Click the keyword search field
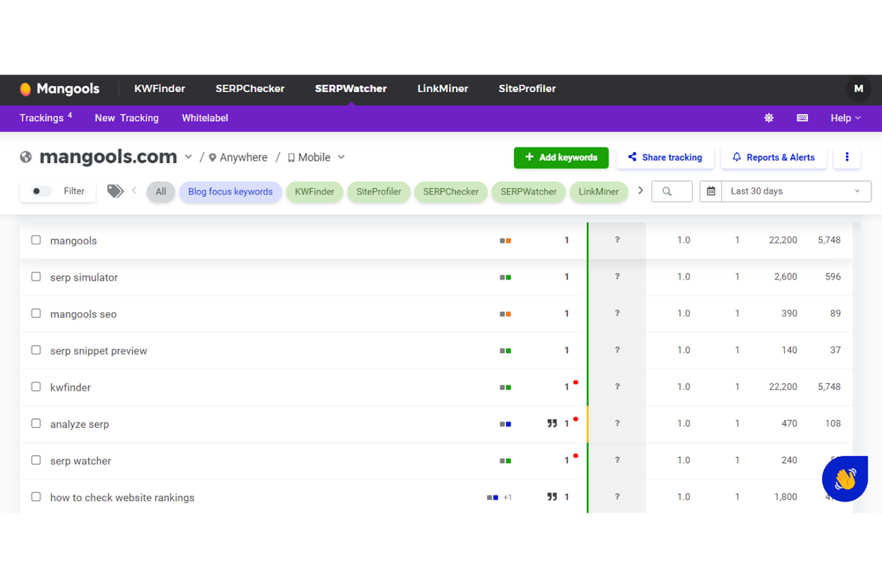 point(672,191)
